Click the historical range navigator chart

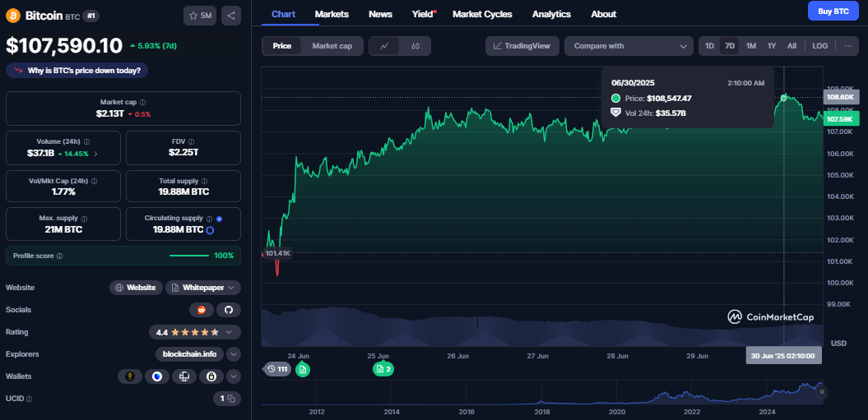(x=542, y=392)
